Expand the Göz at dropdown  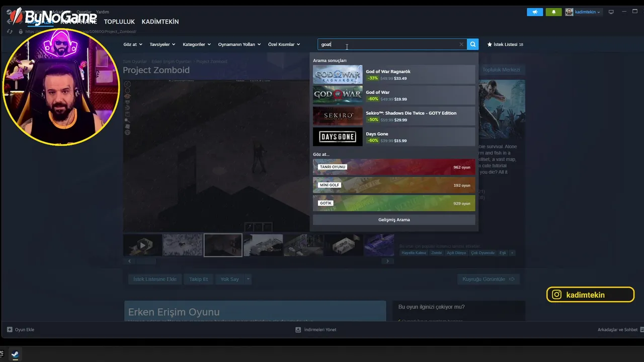[x=133, y=44]
